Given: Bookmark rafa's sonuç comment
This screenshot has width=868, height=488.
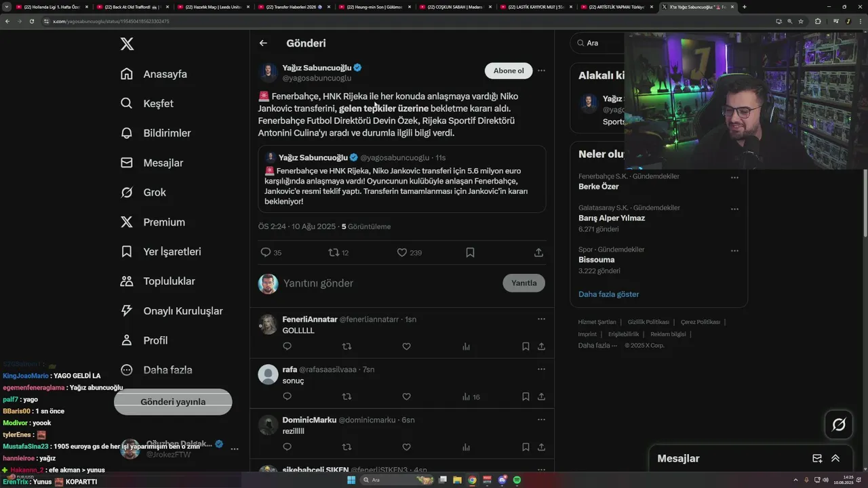Looking at the screenshot, I should coord(526,396).
